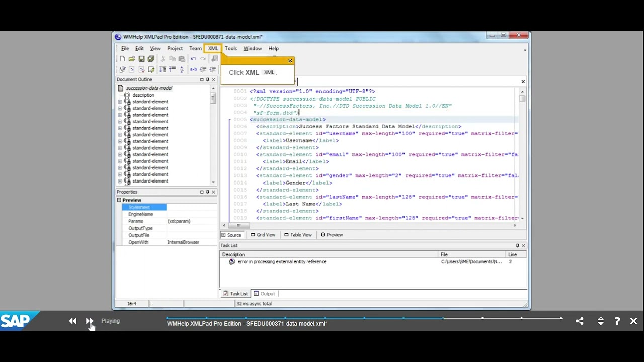Select the succession-data-model root node
This screenshot has width=644, height=362.
[x=149, y=88]
